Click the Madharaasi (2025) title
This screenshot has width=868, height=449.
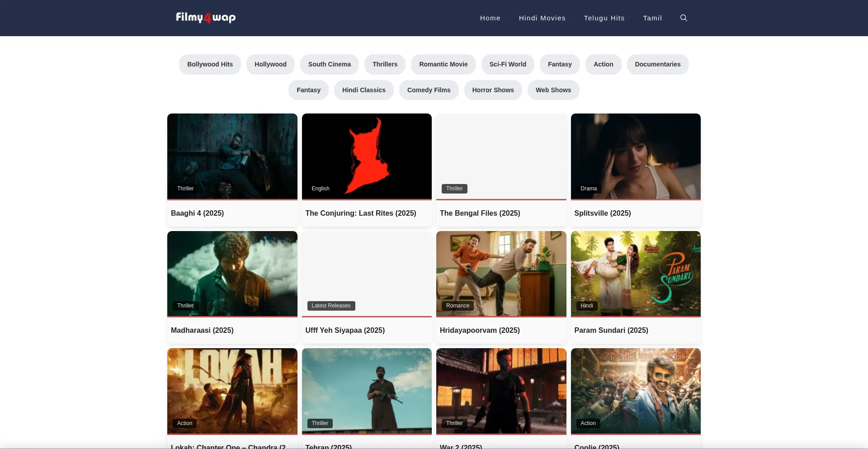pos(202,330)
